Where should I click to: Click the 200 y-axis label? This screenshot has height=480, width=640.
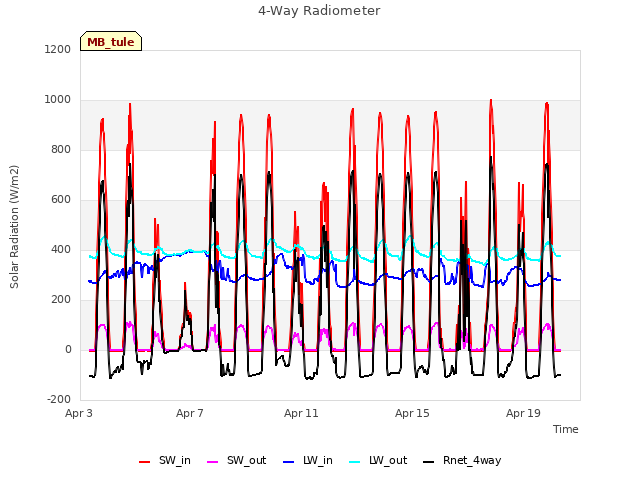(x=61, y=300)
